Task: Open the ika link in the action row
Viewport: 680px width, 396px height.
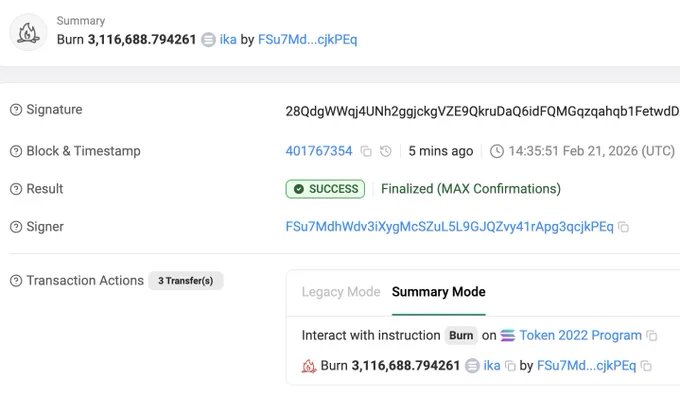Action: (492, 366)
